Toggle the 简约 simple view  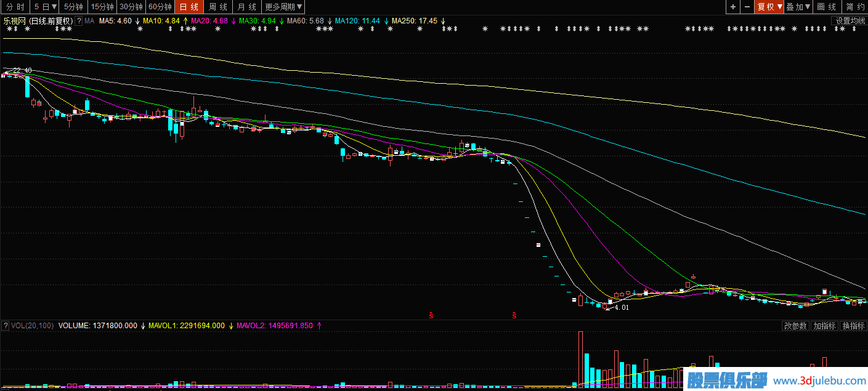854,7
